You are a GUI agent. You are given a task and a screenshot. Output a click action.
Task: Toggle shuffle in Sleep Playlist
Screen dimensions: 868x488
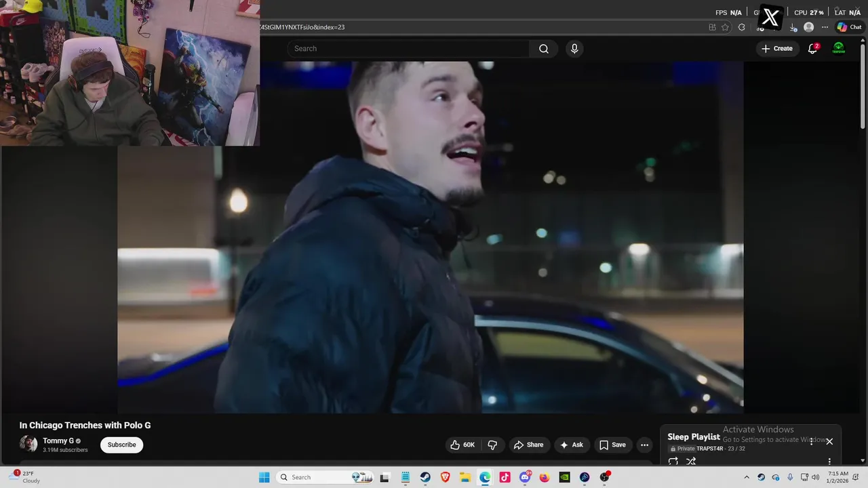coord(691,462)
